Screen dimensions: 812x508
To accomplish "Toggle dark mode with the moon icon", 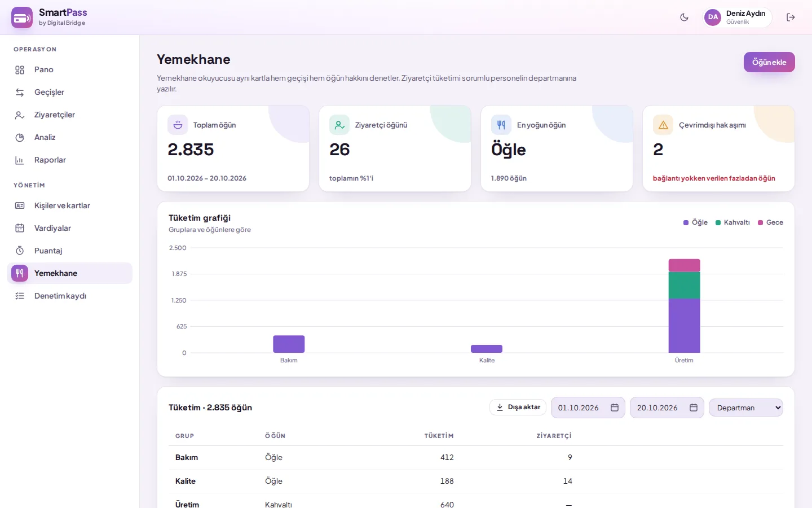I will pos(685,17).
